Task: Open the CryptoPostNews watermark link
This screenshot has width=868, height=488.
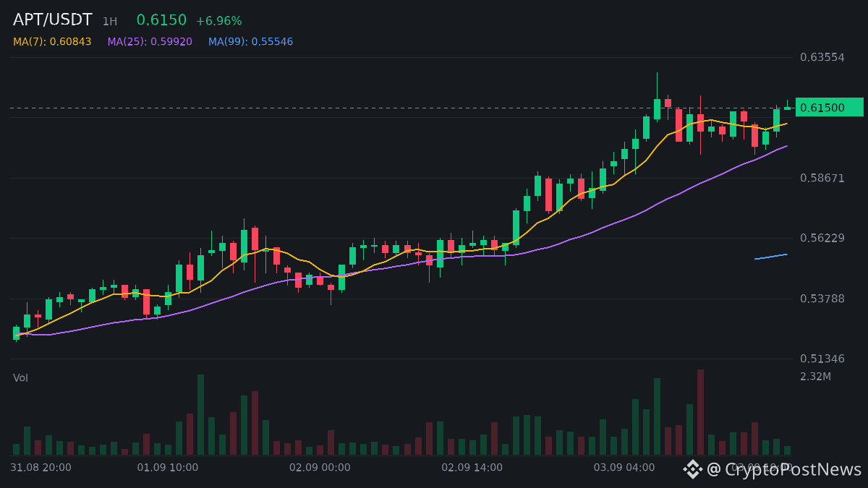Action: click(784, 469)
